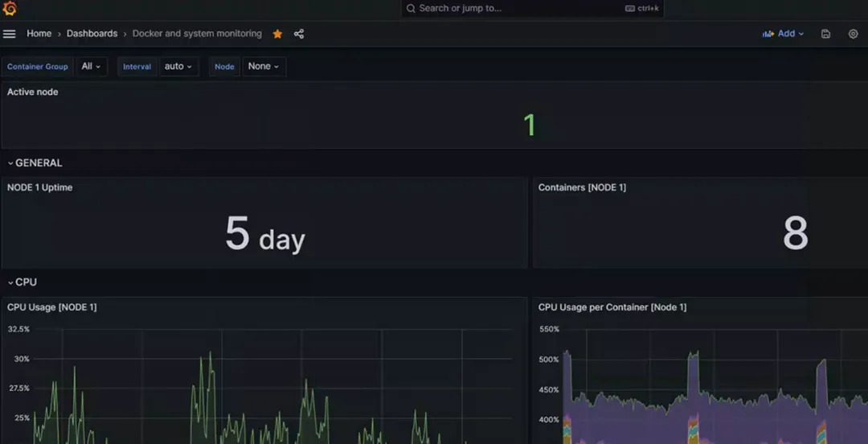Collapse the GENERAL row
Viewport: 868px width, 444px height.
(35, 163)
